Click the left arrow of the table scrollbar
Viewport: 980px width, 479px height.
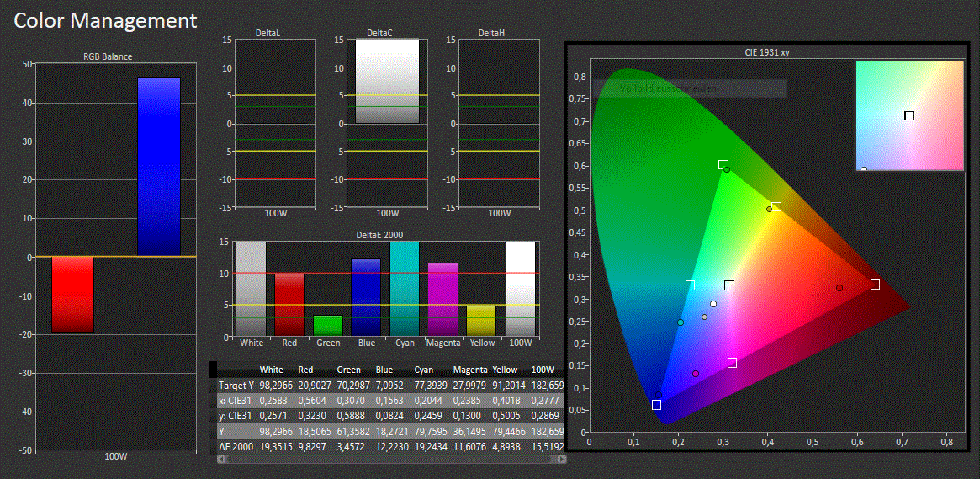tap(220, 459)
